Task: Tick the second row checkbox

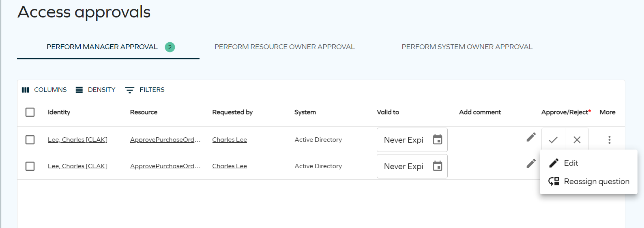Action: tap(30, 166)
